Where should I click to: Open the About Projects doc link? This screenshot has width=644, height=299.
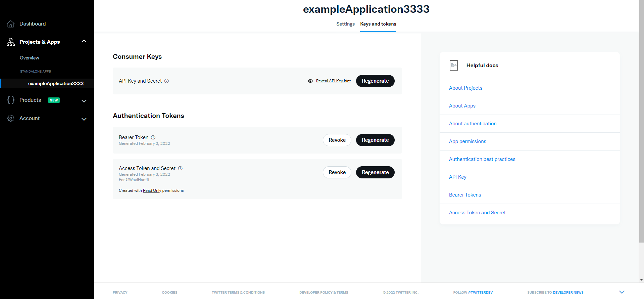(x=465, y=88)
